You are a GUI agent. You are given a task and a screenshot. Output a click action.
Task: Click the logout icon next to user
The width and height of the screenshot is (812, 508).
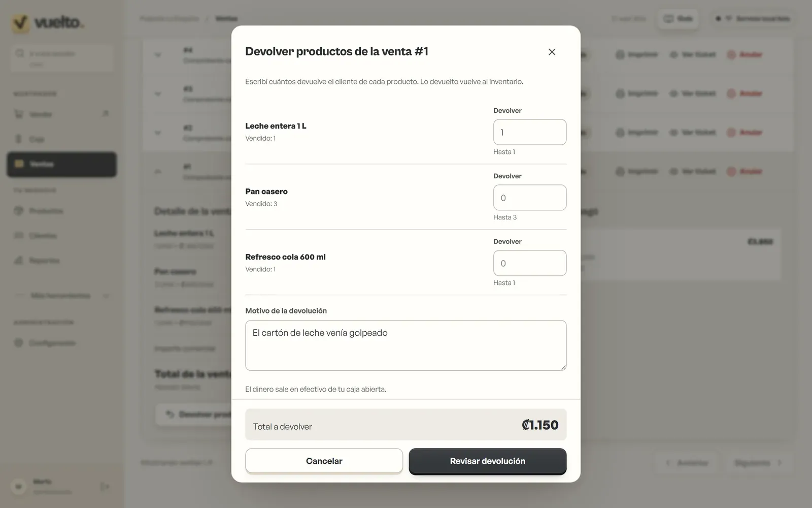tap(105, 487)
